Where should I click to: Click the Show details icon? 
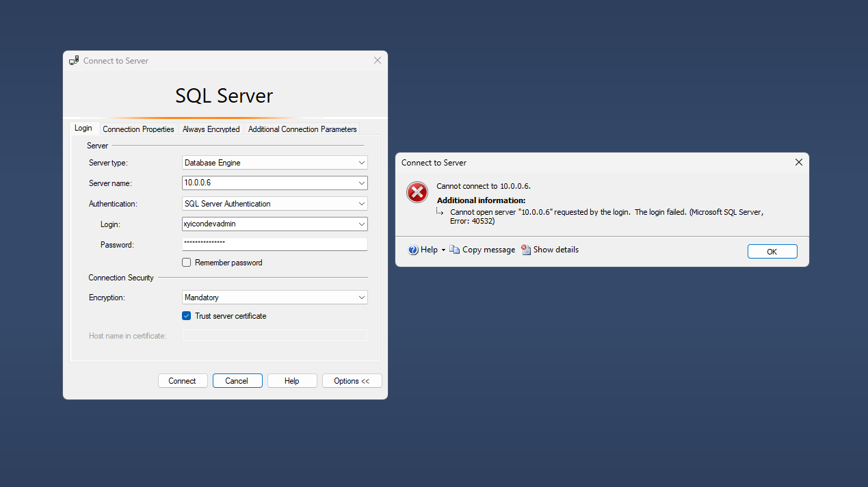(x=526, y=250)
